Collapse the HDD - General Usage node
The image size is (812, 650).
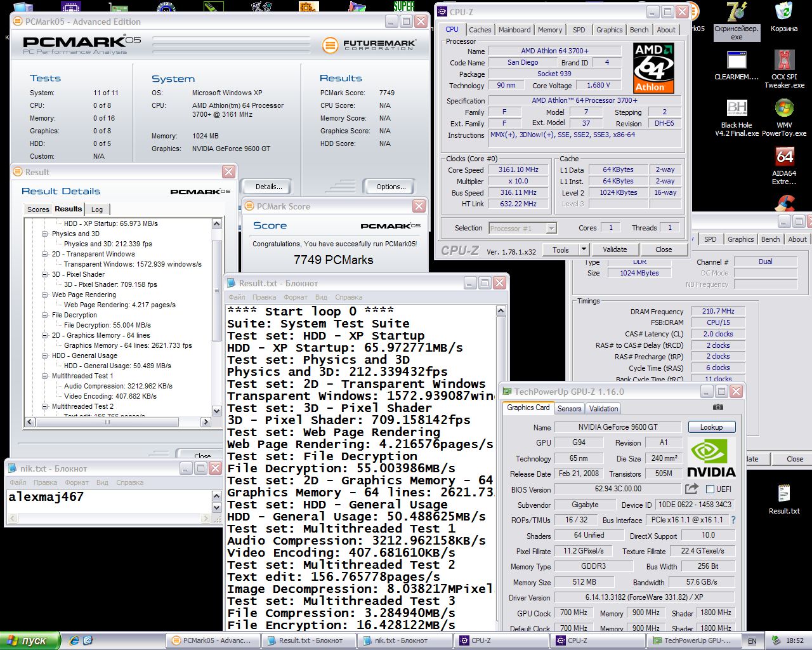point(45,355)
